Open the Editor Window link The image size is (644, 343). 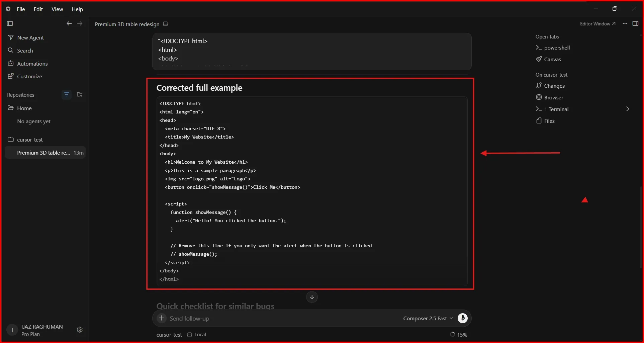597,24
